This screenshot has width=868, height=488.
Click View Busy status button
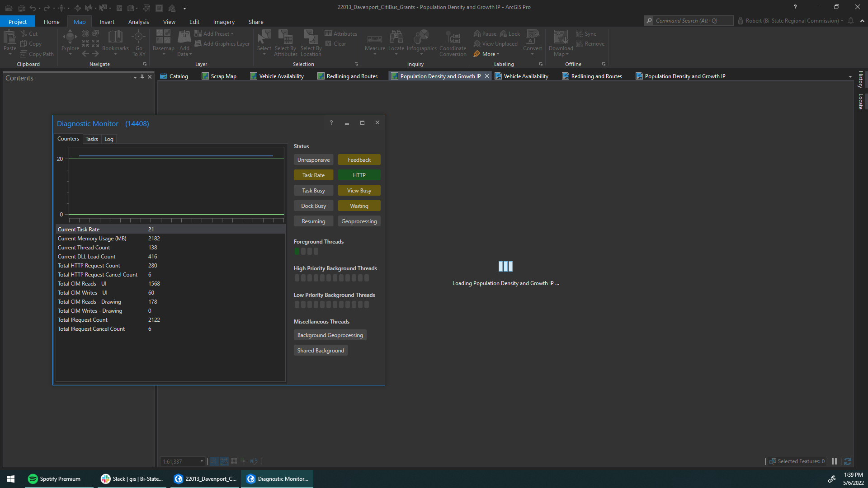click(359, 190)
